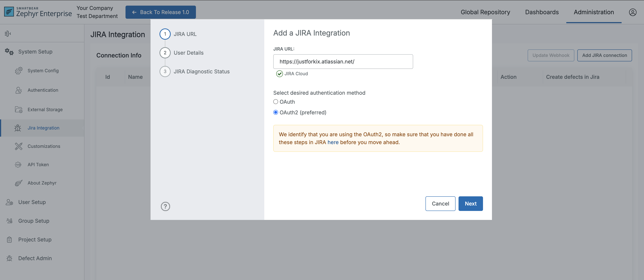Viewport: 644px width, 280px height.
Task: Click the help question mark icon
Action: (165, 206)
